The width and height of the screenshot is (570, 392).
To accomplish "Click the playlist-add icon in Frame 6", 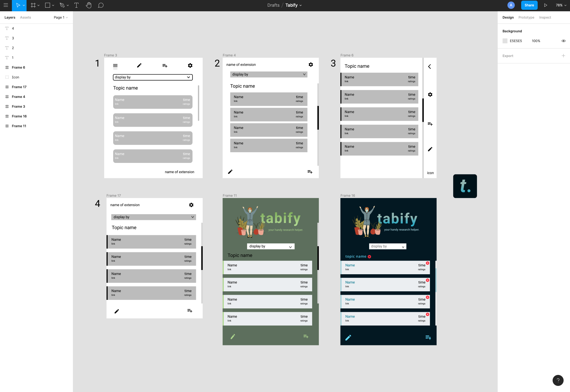I will point(430,124).
